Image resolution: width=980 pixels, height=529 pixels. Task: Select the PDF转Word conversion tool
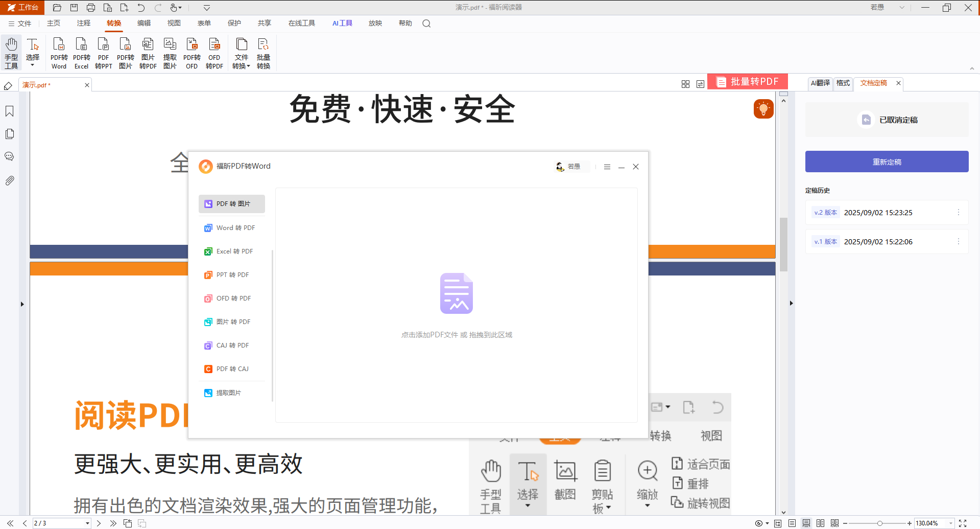point(59,53)
